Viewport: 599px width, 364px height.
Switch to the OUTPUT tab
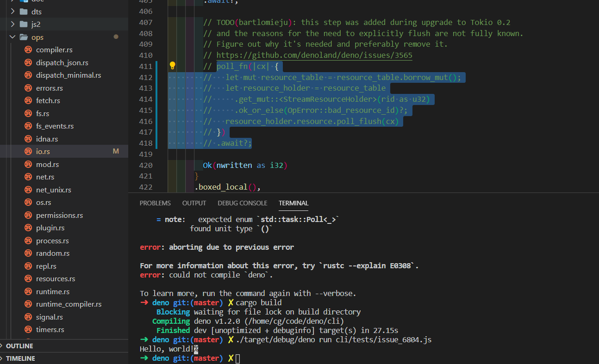(194, 203)
